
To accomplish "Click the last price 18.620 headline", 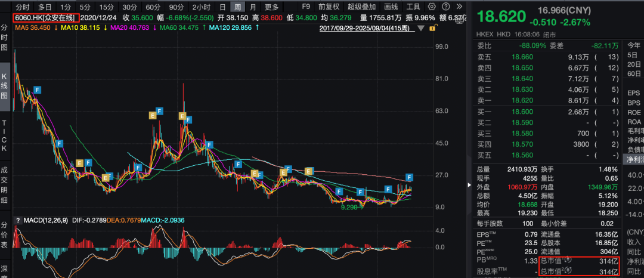I will click(x=501, y=17).
